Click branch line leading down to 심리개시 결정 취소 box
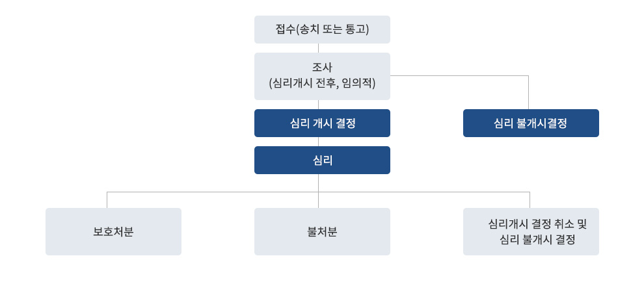 tap(530, 200)
